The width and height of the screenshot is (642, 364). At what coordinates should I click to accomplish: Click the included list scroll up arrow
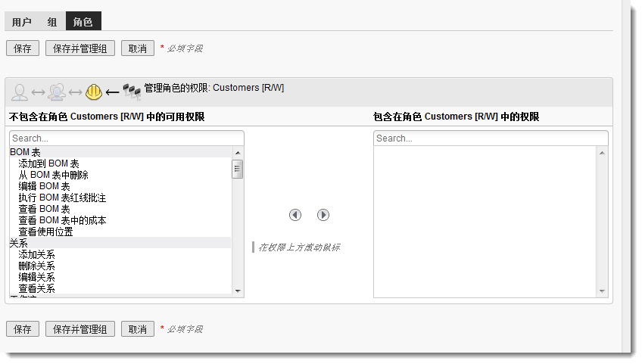point(602,153)
